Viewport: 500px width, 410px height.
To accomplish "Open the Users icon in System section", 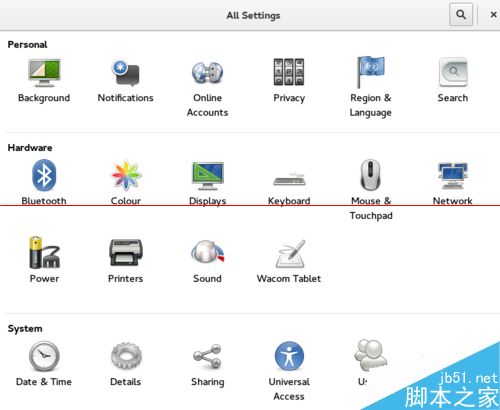I will [x=370, y=355].
